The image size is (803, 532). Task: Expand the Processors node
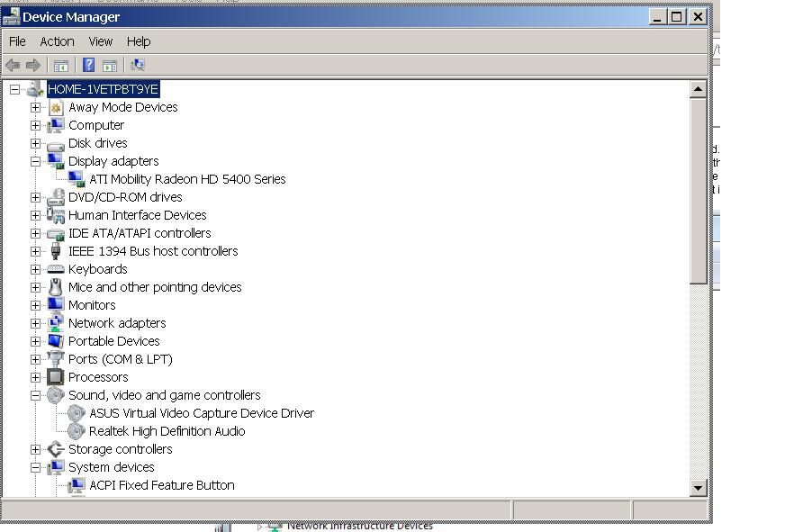[35, 377]
